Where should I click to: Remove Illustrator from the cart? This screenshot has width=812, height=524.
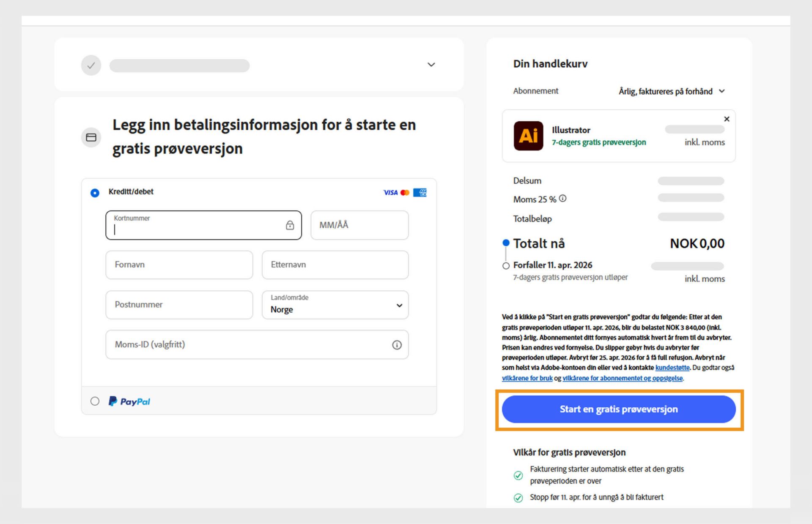coord(727,119)
